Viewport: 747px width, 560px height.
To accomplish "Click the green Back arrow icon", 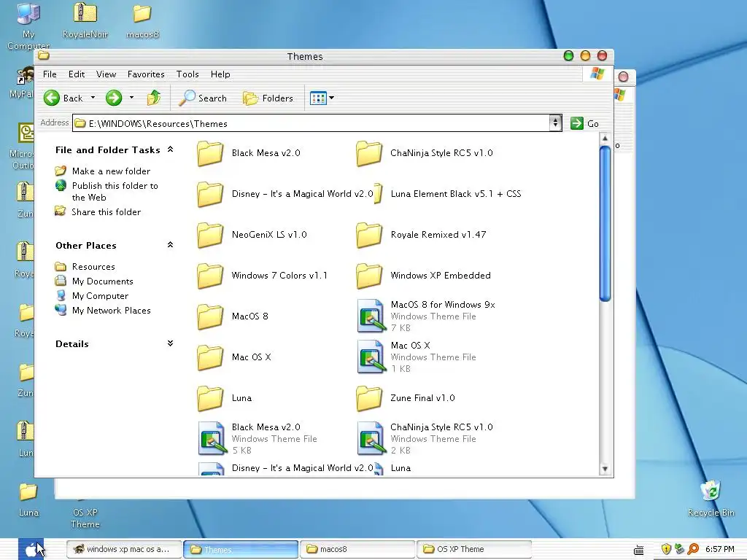I will tap(52, 98).
